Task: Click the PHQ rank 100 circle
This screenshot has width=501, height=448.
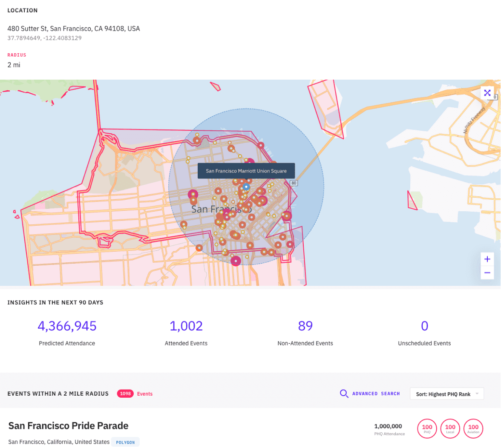Action: click(427, 428)
